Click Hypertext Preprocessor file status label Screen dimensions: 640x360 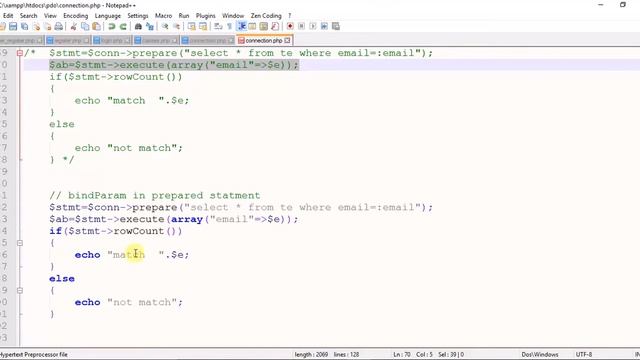click(34, 354)
